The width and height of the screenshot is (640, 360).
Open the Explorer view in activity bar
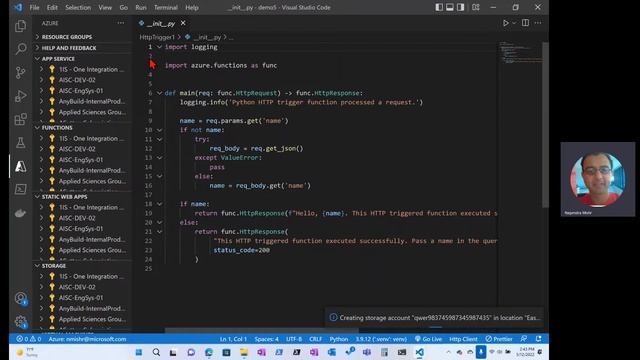click(x=20, y=26)
